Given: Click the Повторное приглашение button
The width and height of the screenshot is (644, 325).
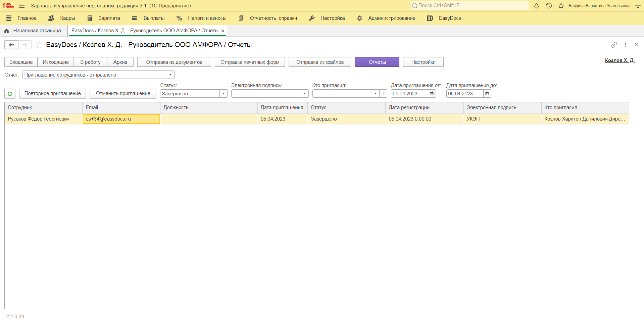Looking at the screenshot, I should coord(52,93).
